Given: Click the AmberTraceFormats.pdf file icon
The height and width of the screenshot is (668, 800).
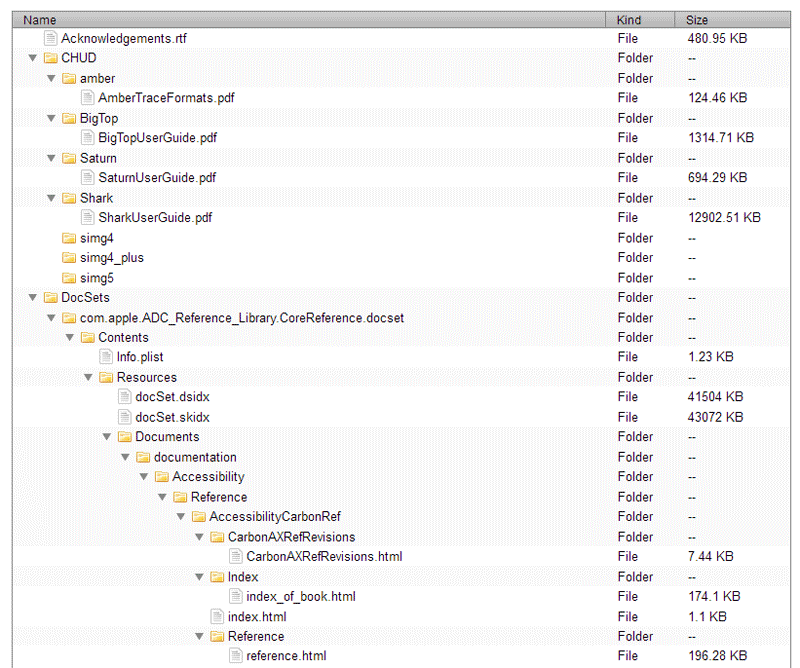Looking at the screenshot, I should tap(88, 98).
